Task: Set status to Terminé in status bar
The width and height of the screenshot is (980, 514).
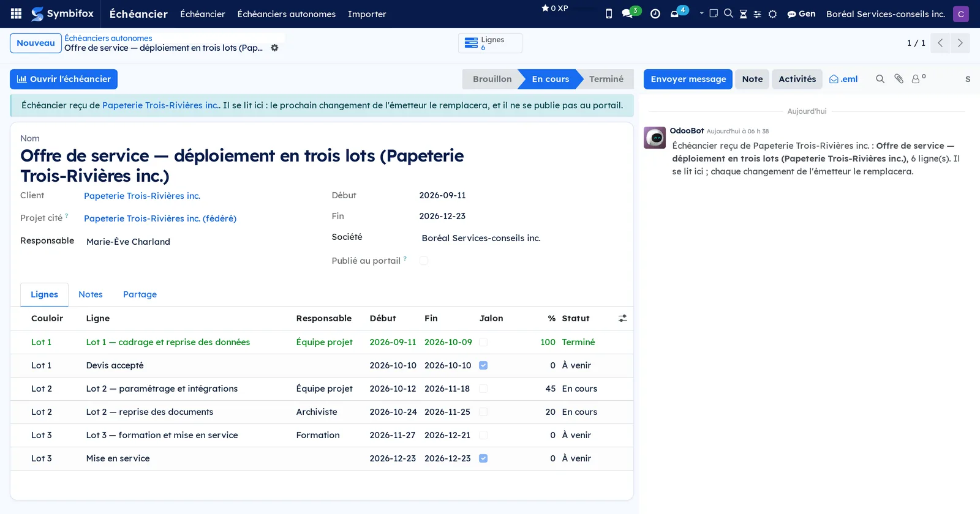Action: click(x=606, y=79)
